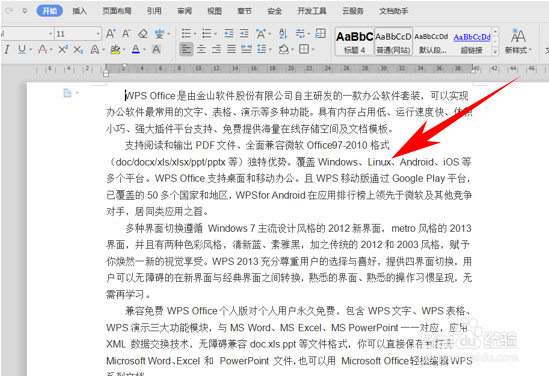
Task: Apply the 普通(网站) style
Action: coord(393,42)
